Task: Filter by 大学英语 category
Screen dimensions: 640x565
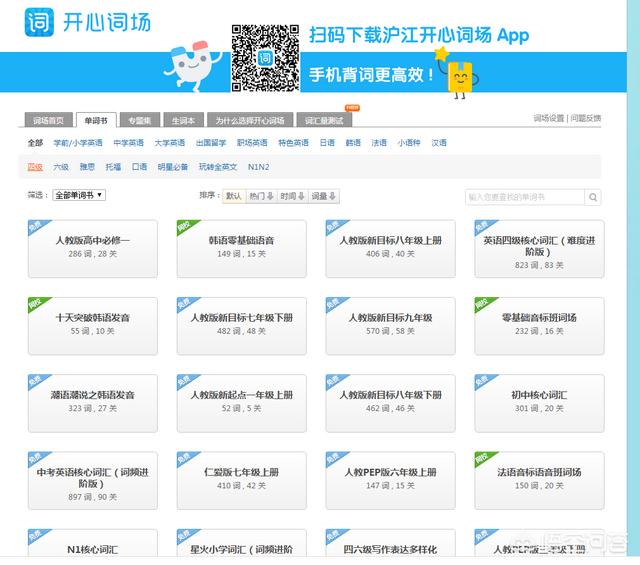Action: [170, 143]
